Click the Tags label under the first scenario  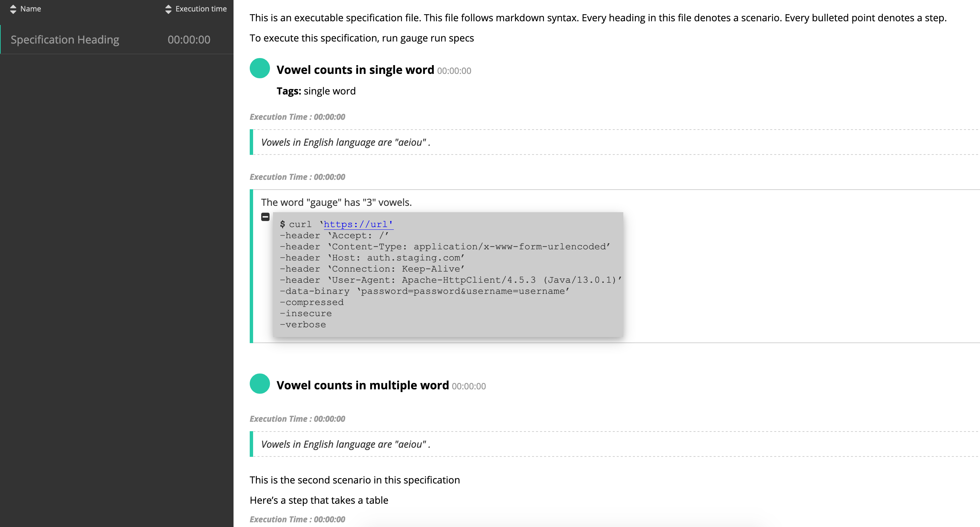pyautogui.click(x=289, y=91)
